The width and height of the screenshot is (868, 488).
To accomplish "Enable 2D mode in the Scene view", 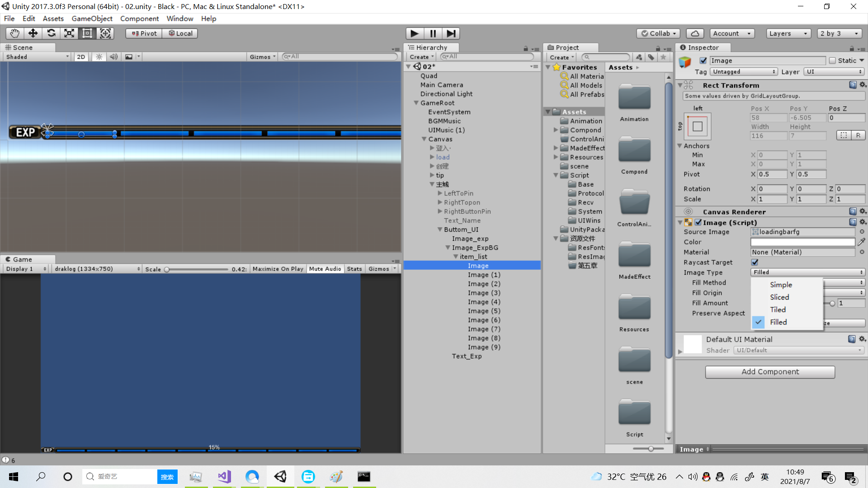I will 80,56.
